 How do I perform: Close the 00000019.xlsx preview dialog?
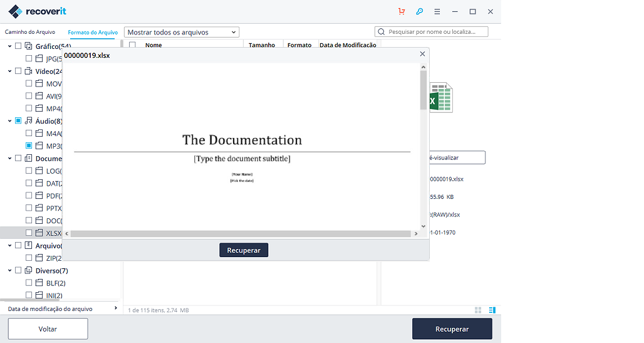coord(422,54)
